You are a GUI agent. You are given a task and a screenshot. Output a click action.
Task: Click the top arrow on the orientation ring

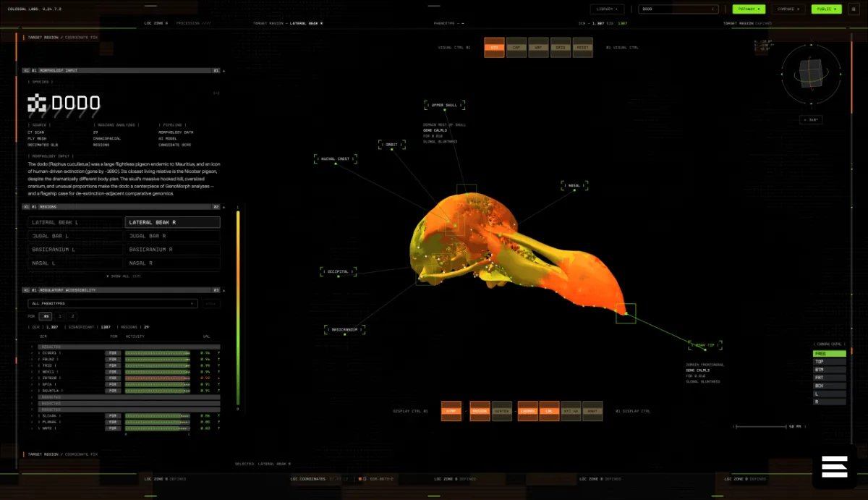(x=811, y=45)
